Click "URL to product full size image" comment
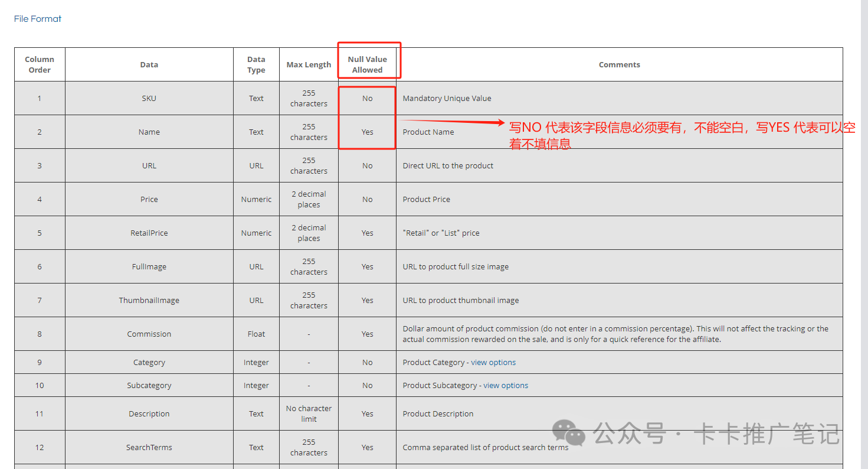The image size is (868, 469). tap(456, 266)
